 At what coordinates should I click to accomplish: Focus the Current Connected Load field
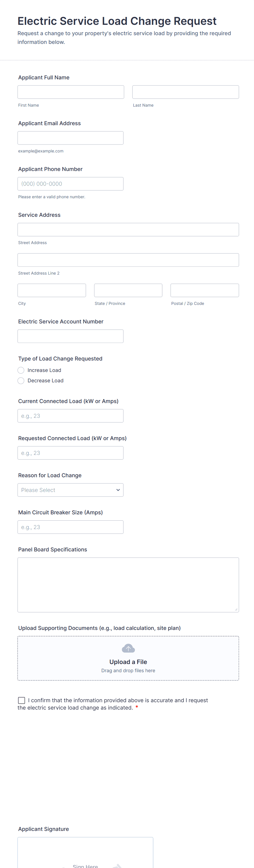(70, 416)
